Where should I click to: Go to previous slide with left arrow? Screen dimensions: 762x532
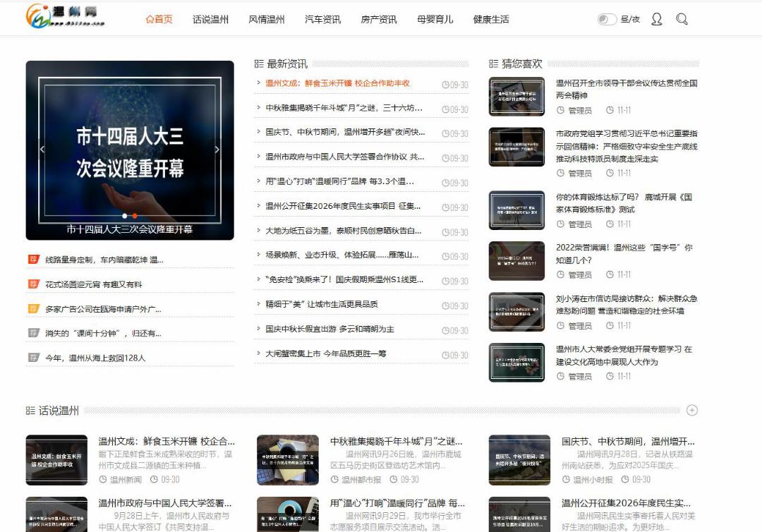[x=42, y=150]
